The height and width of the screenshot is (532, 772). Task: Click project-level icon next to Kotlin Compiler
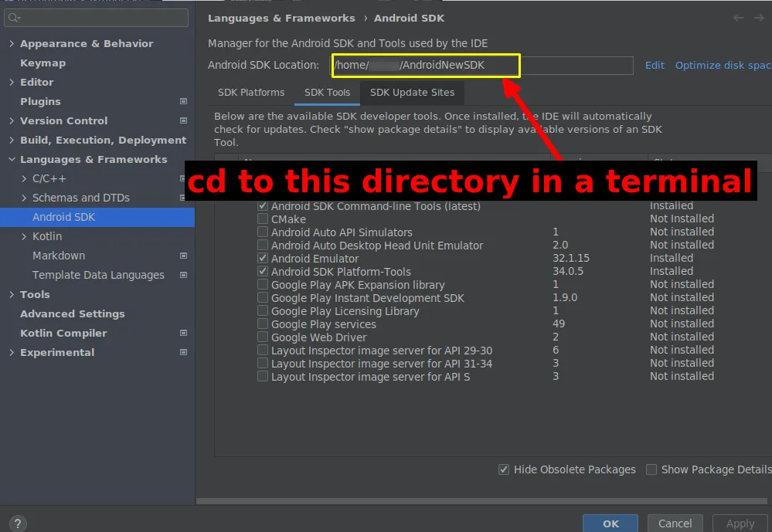(x=183, y=333)
